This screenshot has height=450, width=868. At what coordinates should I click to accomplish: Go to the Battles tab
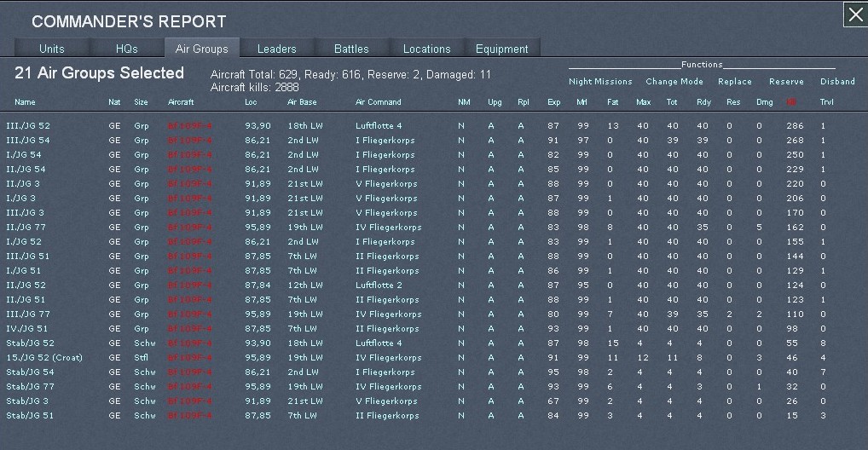351,49
